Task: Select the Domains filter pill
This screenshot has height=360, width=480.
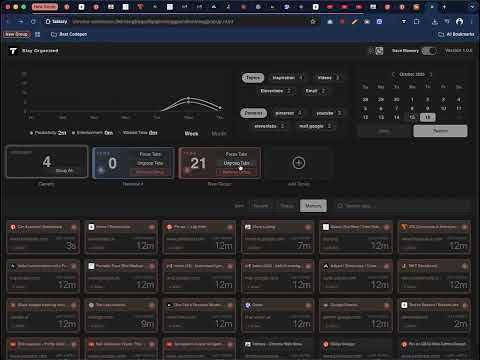Action: (253, 113)
